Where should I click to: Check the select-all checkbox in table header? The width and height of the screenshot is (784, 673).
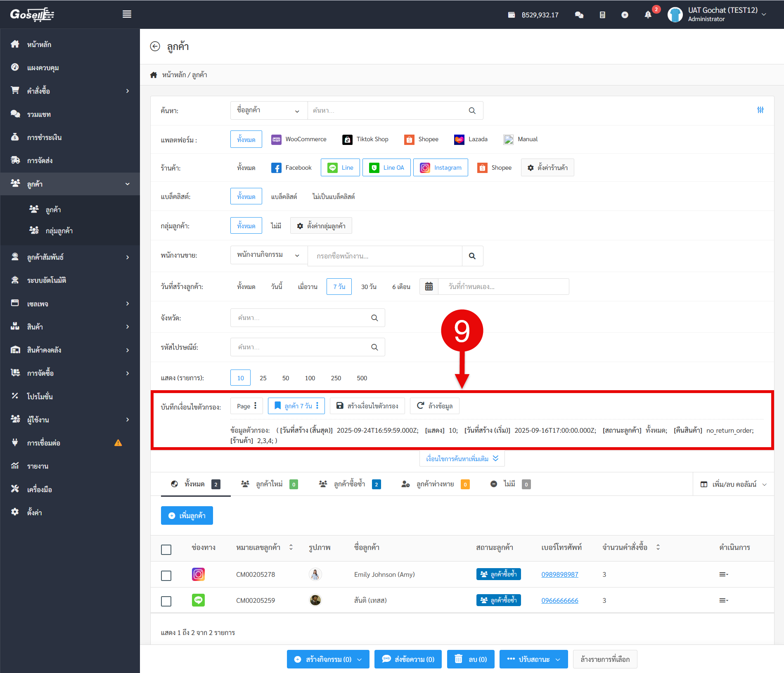tap(166, 550)
